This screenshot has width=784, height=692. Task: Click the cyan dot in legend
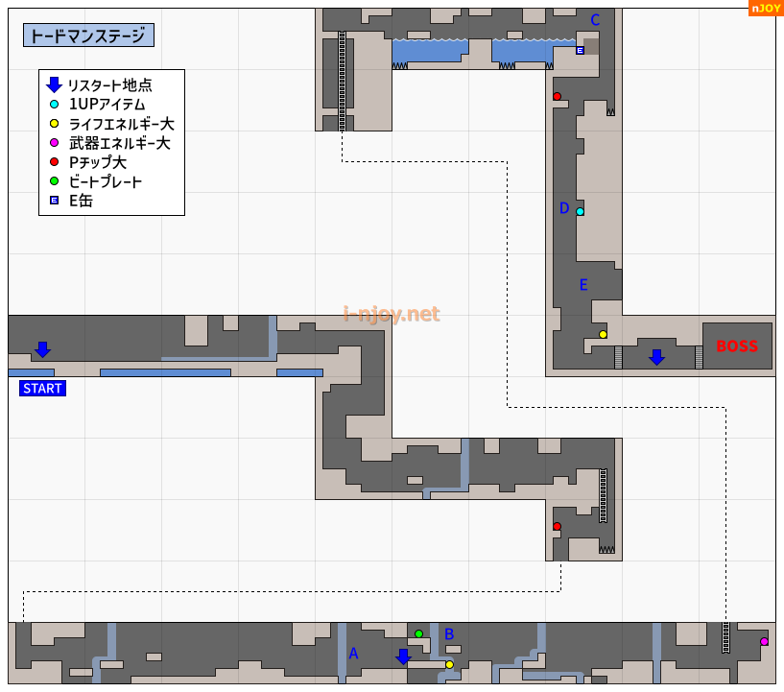coord(54,105)
